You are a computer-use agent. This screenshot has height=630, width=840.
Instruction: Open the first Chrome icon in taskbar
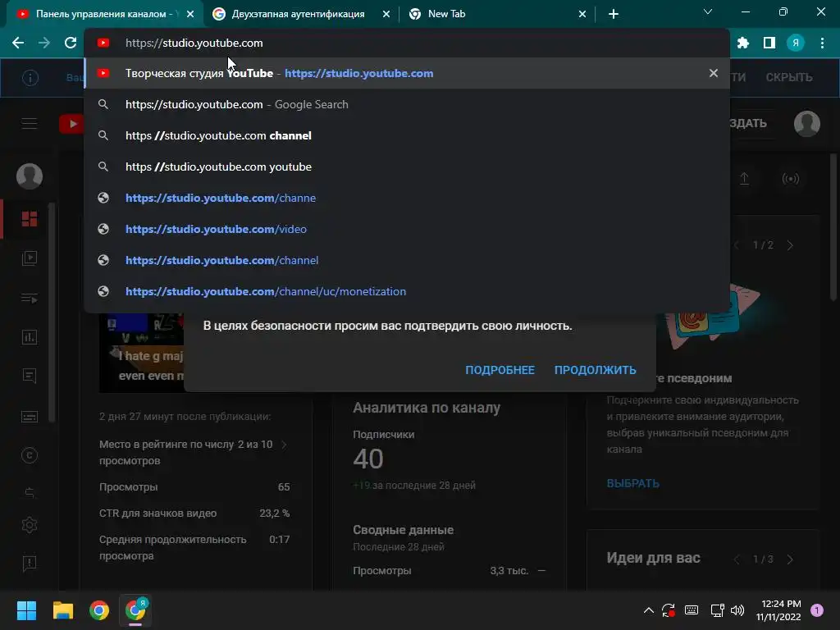coord(99,610)
